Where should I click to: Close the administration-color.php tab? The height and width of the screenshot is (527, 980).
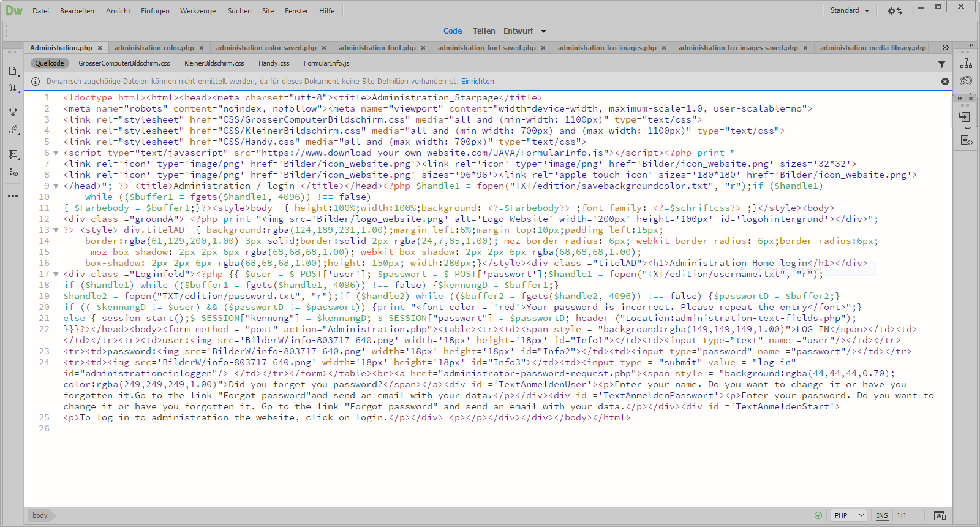pyautogui.click(x=202, y=48)
